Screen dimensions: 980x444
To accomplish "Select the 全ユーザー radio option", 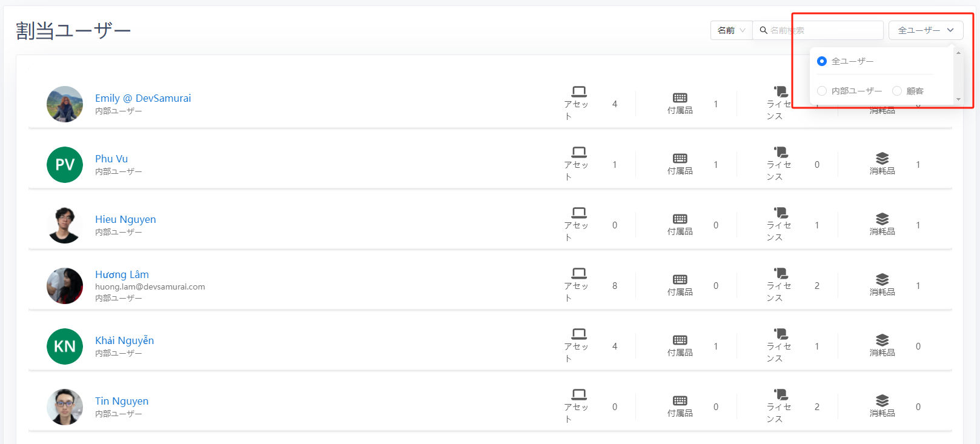I will coord(822,61).
